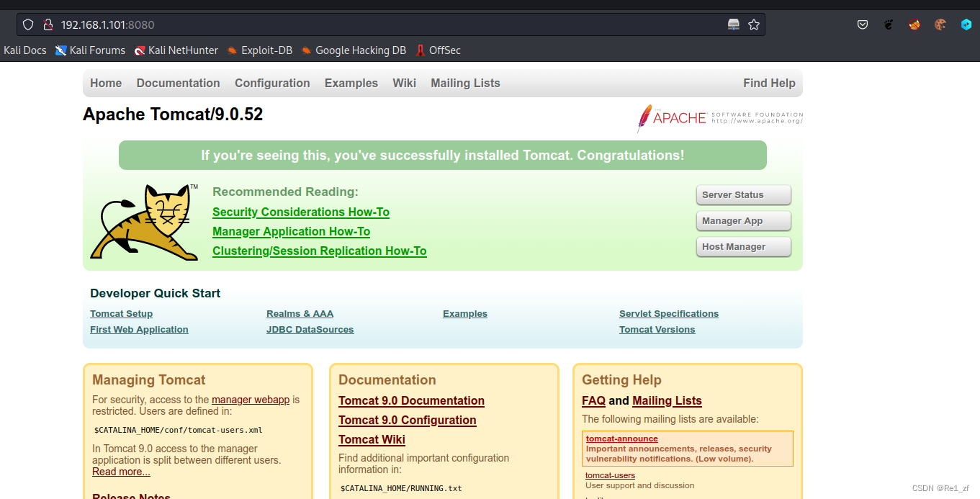Go to Home in Tomcat navigation

coord(106,83)
